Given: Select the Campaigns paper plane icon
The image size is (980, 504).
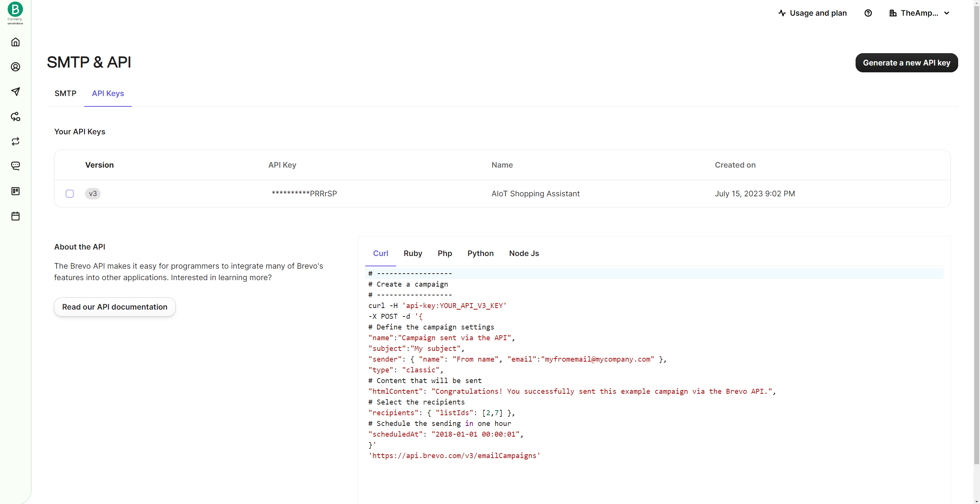Looking at the screenshot, I should pos(15,91).
